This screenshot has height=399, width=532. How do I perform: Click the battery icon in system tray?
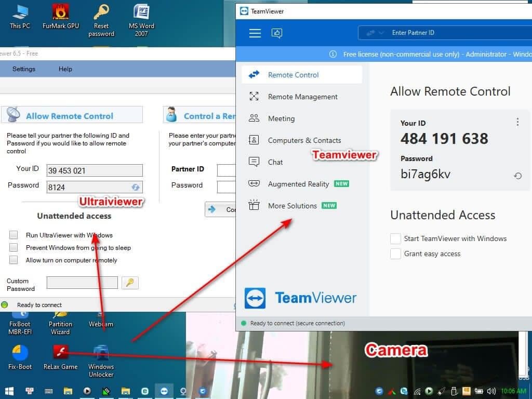pyautogui.click(x=478, y=391)
